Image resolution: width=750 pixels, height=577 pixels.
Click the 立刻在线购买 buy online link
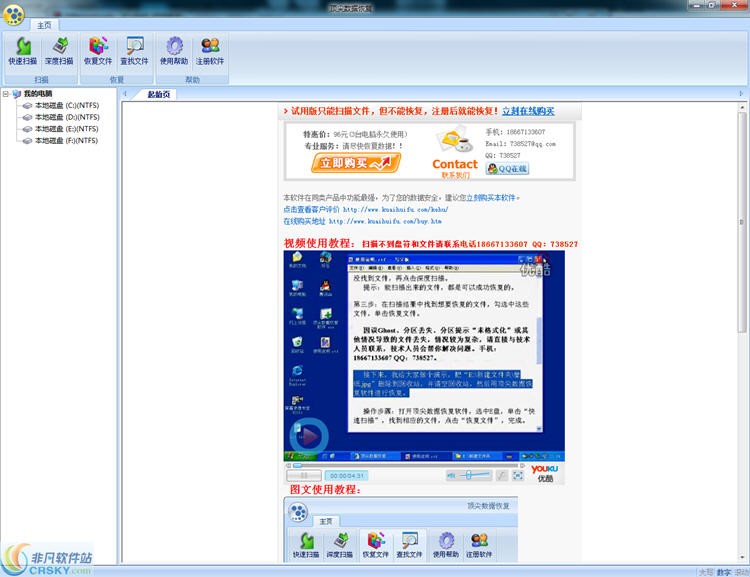coord(528,111)
